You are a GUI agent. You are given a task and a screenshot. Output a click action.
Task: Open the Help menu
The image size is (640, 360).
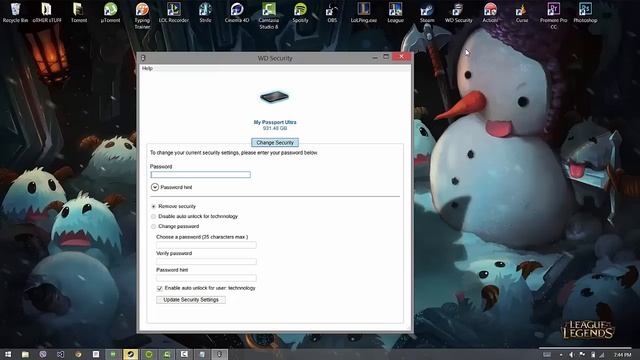coord(147,68)
